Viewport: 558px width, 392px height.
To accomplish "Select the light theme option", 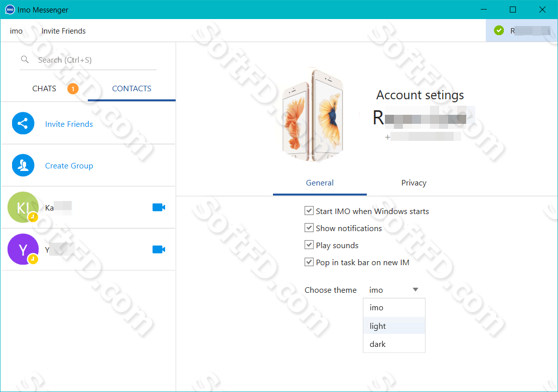I will [x=394, y=325].
